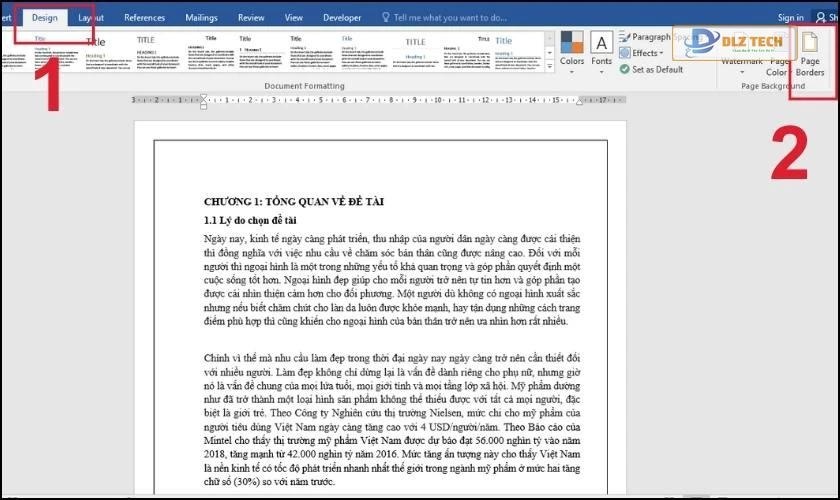Screen dimensions: 840x500
Task: Open the Colors theme palette
Action: tap(572, 49)
